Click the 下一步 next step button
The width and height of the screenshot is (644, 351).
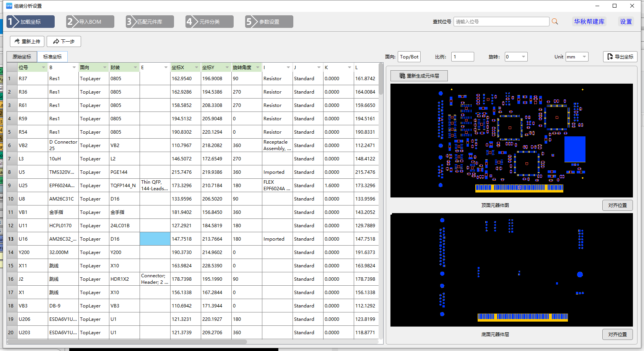click(x=64, y=41)
